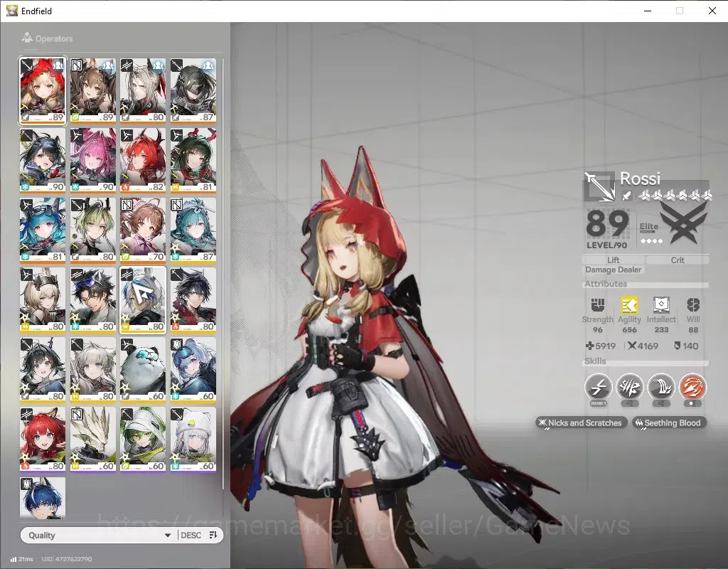Click the UID: 4727622790 text

click(x=67, y=559)
